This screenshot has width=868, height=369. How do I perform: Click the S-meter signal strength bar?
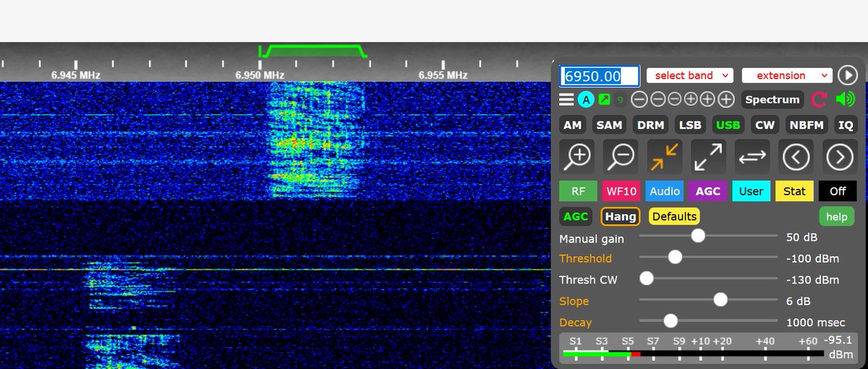click(x=692, y=354)
